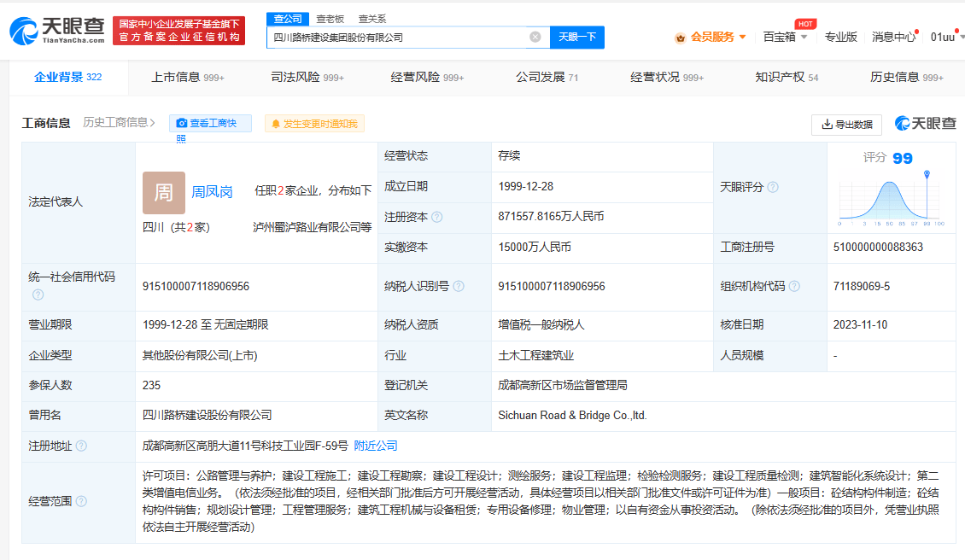
Task: Click the 四川 (共2家) text
Action: (x=176, y=227)
